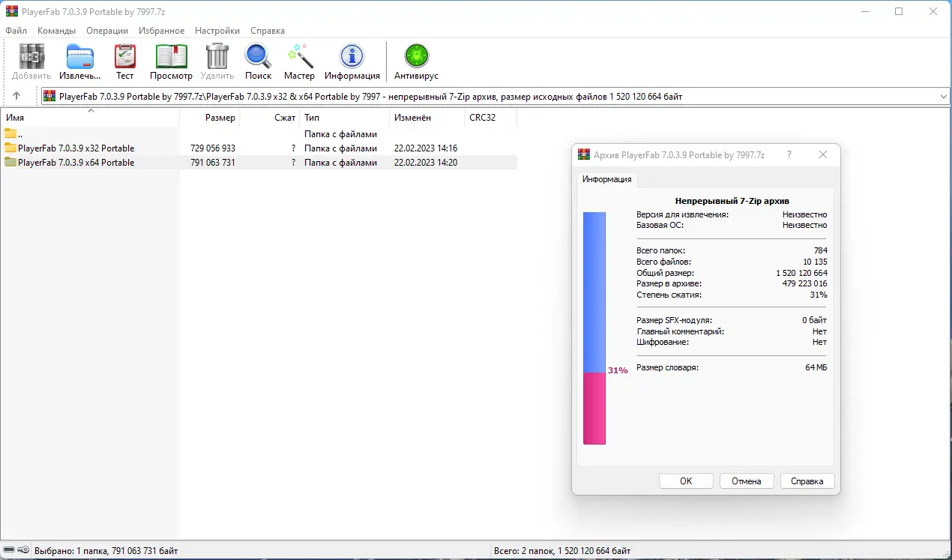The width and height of the screenshot is (952, 560).
Task: Confirm with OK button in dialog
Action: coord(686,481)
